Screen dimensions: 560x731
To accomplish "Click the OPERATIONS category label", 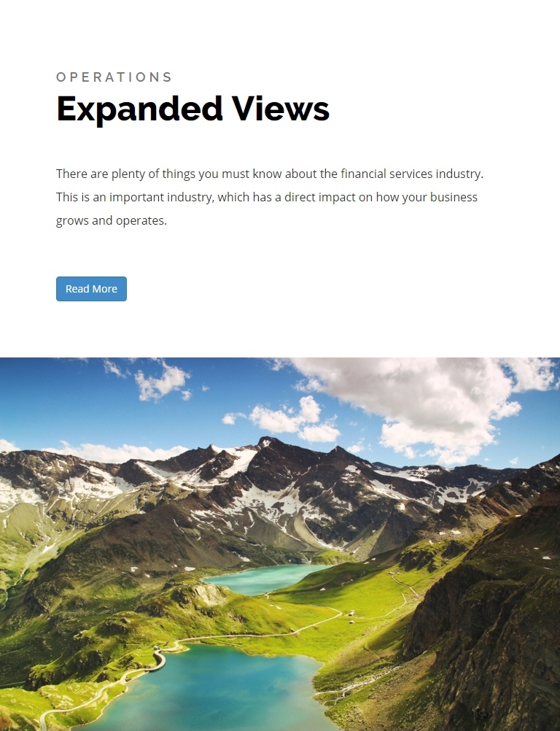I will click(x=114, y=77).
